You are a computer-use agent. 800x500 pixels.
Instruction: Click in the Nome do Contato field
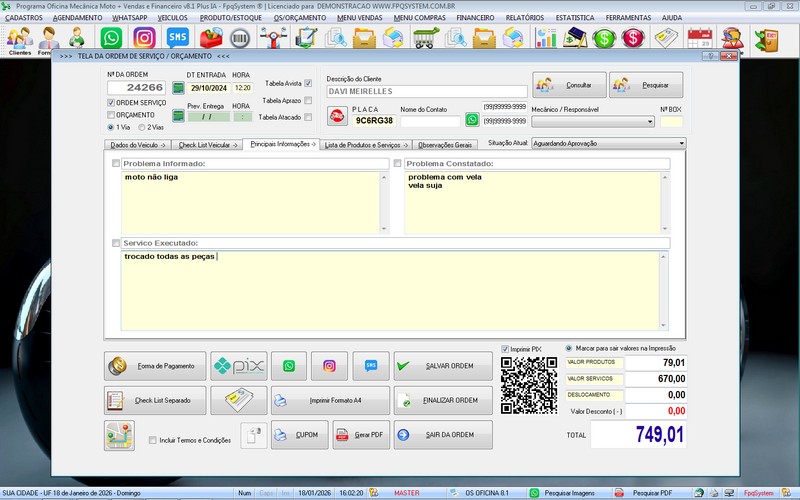tap(430, 121)
